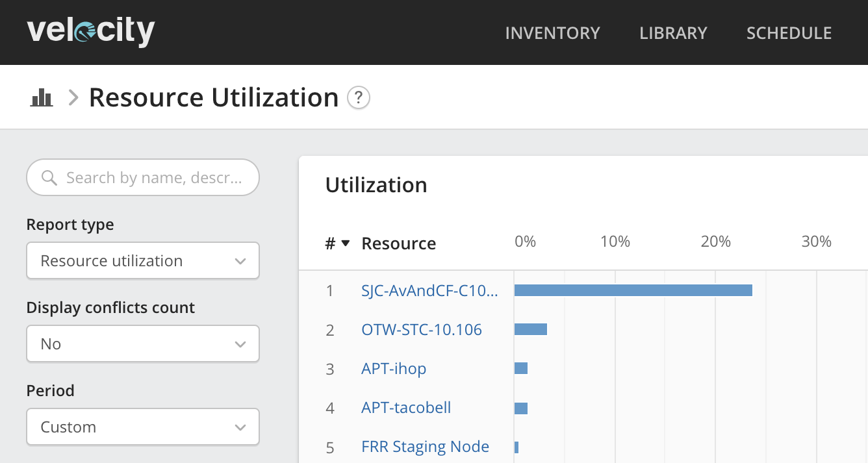Viewport: 868px width, 463px height.
Task: Switch to the Schedule menu
Action: point(789,33)
